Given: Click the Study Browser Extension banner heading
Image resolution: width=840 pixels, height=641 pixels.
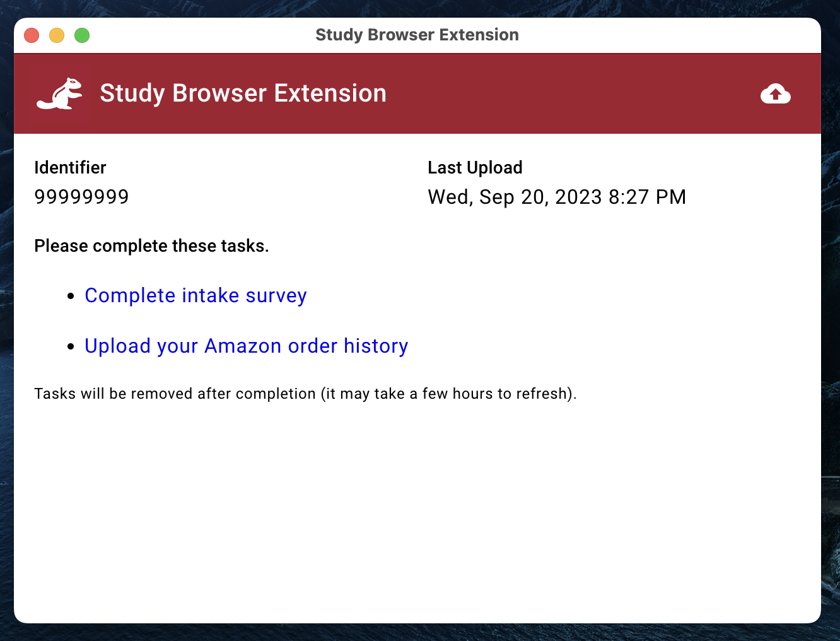Looking at the screenshot, I should point(243,93).
